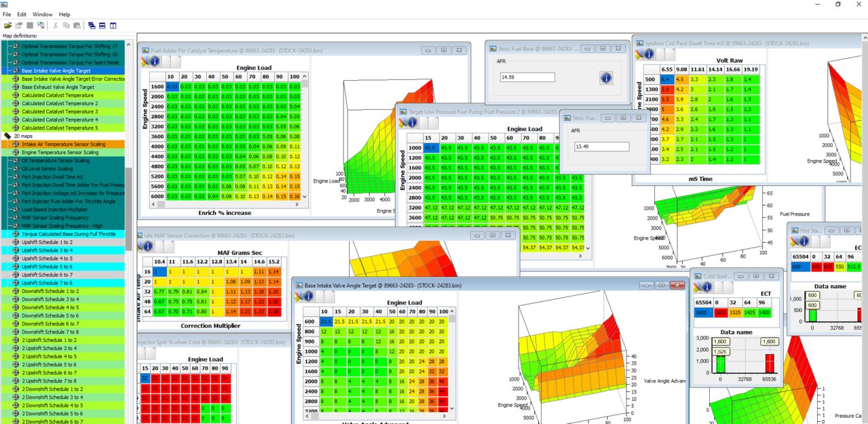Click 1000 rpm, load 15 cell in Target Low Pressure table
Image resolution: width=868 pixels, height=424 pixels.
pyautogui.click(x=432, y=148)
